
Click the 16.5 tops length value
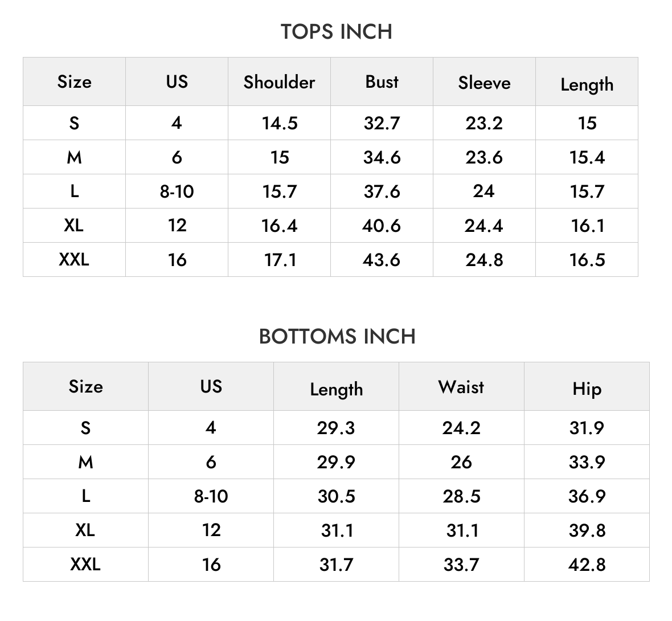pos(587,260)
